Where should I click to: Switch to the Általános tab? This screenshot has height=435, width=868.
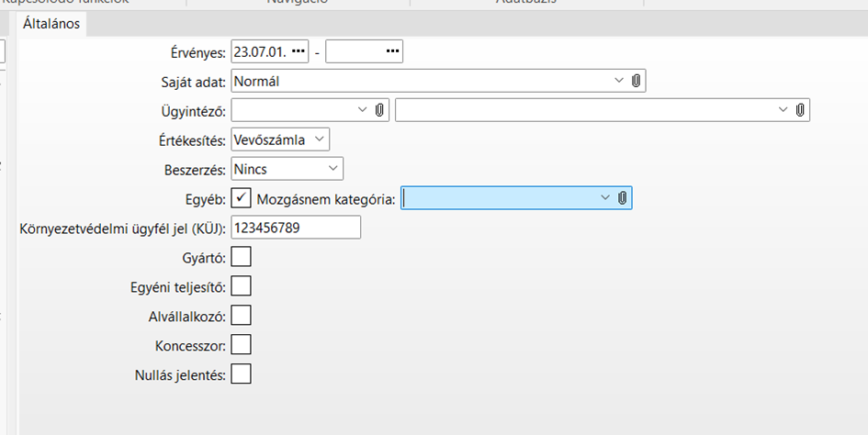51,24
